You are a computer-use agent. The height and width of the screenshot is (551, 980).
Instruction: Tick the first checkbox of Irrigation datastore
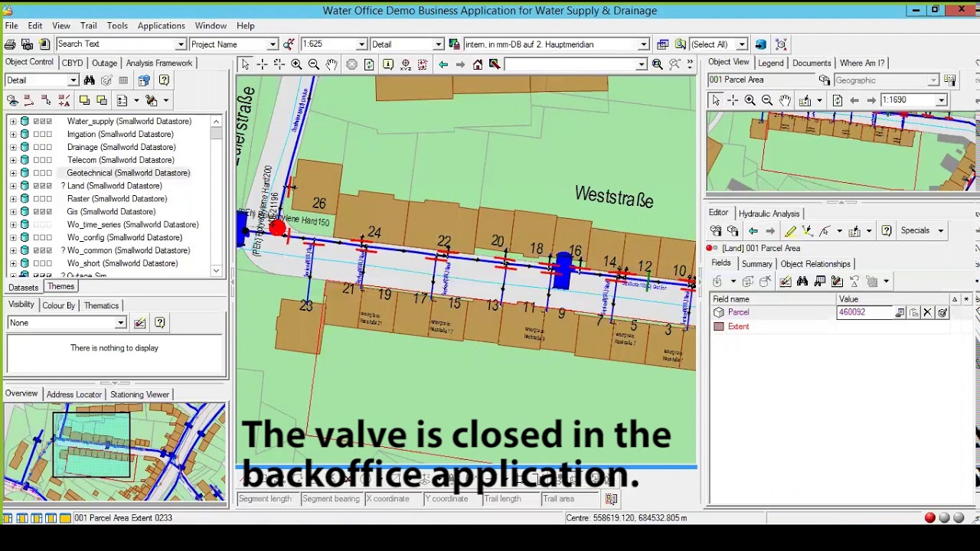coord(36,135)
